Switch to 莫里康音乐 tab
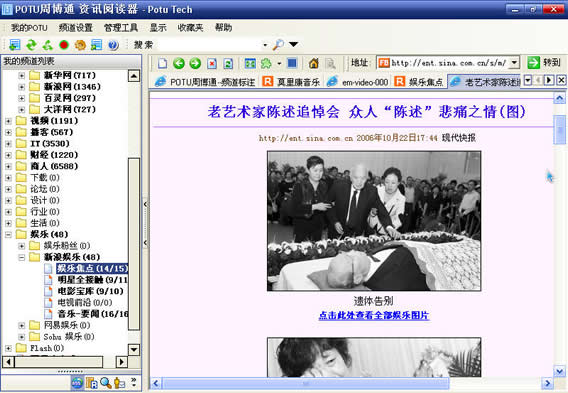Viewport: 568px width, 393px height. coord(291,81)
